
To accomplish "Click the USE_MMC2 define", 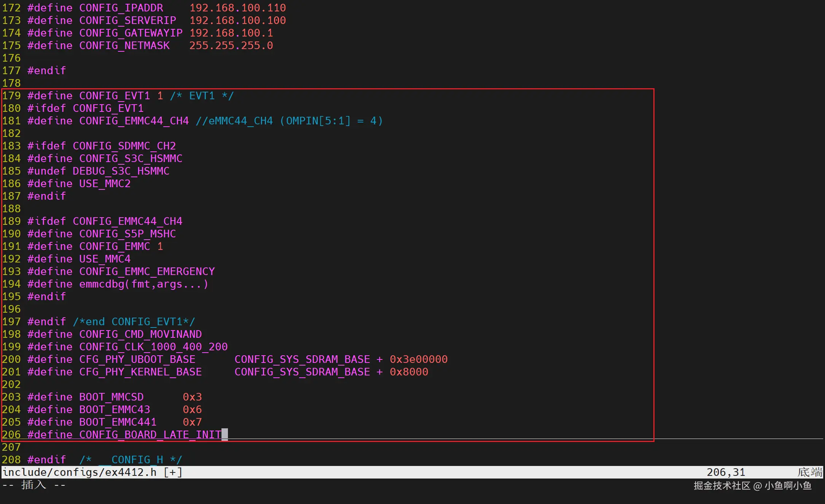I will (105, 183).
